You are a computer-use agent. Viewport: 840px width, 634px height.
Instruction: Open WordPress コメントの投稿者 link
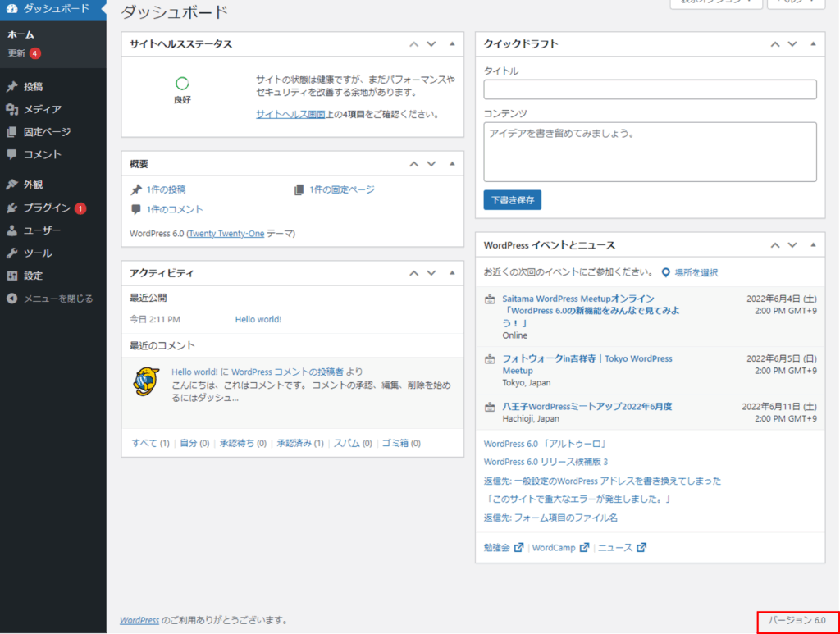(x=287, y=372)
